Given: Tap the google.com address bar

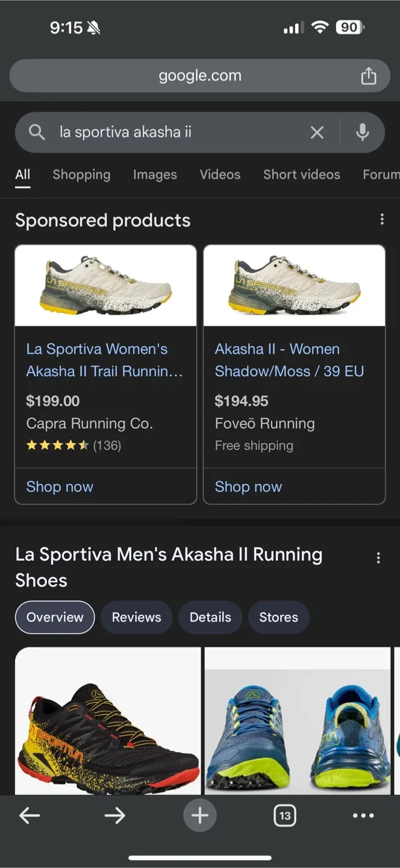Looking at the screenshot, I should [199, 75].
